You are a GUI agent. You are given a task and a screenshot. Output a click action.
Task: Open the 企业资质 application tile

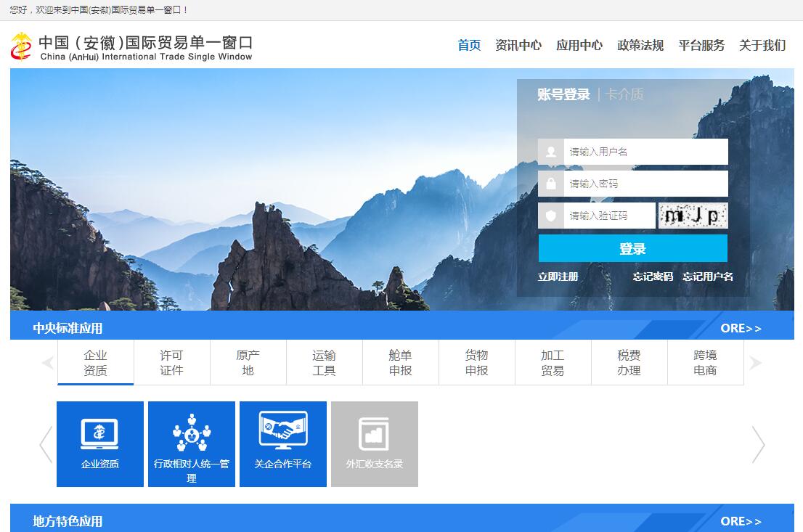coord(100,443)
